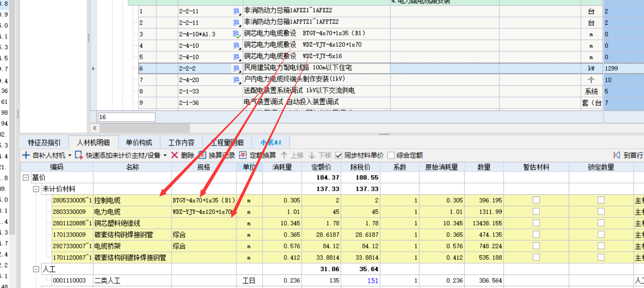This screenshot has height=288, width=644.
Task: Click the 换 icon in row 4
Action: coord(236,45)
